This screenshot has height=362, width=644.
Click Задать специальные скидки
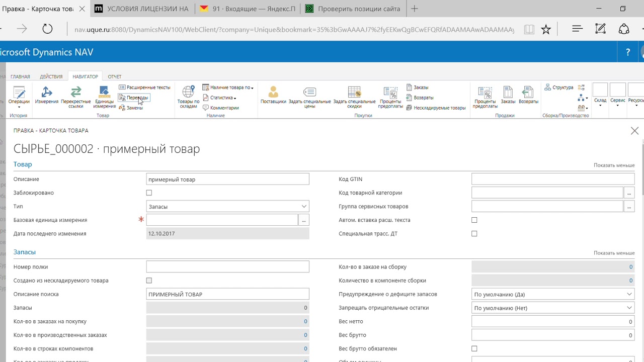point(354,97)
